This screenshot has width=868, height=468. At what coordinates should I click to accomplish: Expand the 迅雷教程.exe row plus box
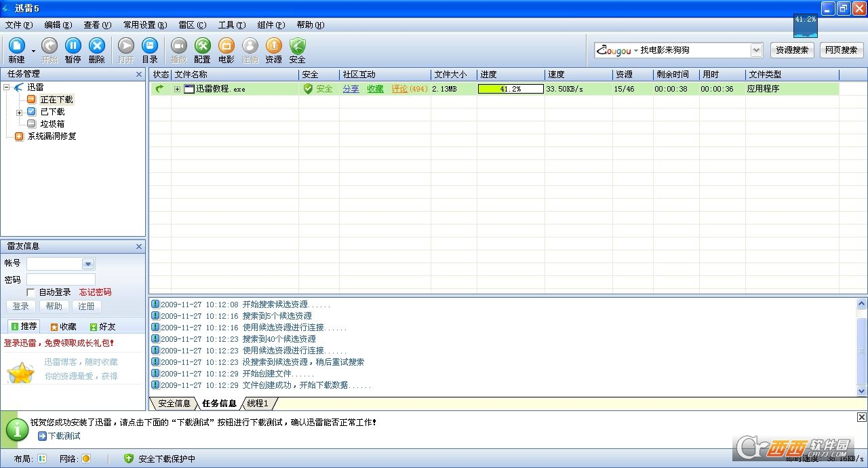[178, 89]
